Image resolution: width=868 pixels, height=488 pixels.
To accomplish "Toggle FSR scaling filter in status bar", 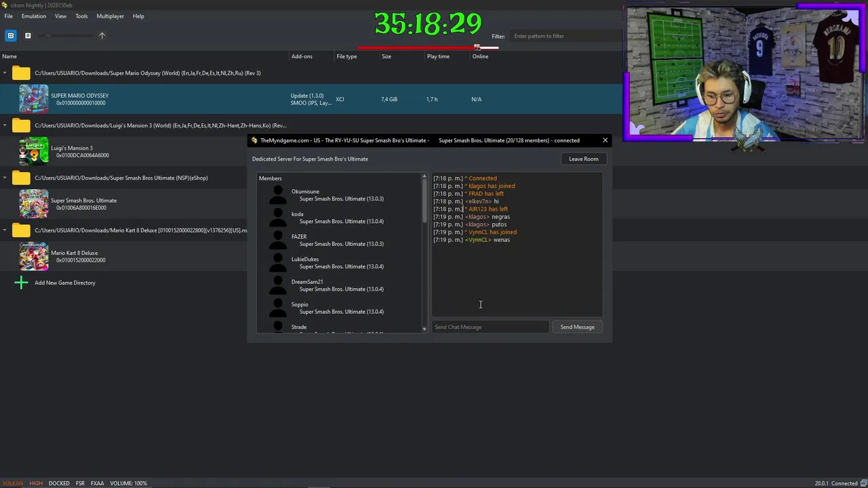I will pyautogui.click(x=80, y=483).
